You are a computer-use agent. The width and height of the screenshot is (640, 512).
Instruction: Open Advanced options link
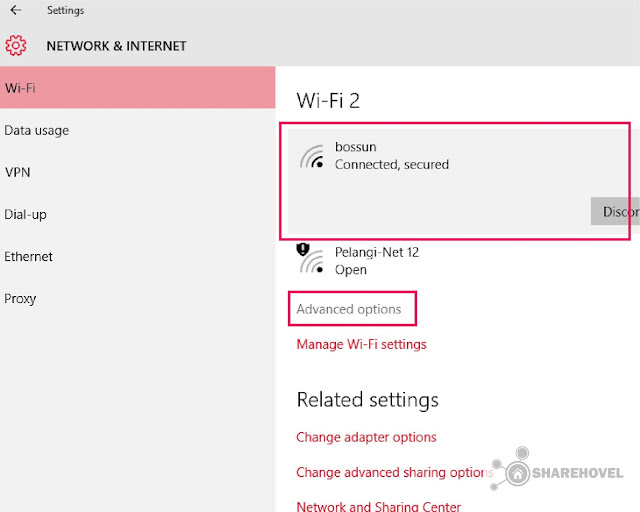click(x=349, y=309)
